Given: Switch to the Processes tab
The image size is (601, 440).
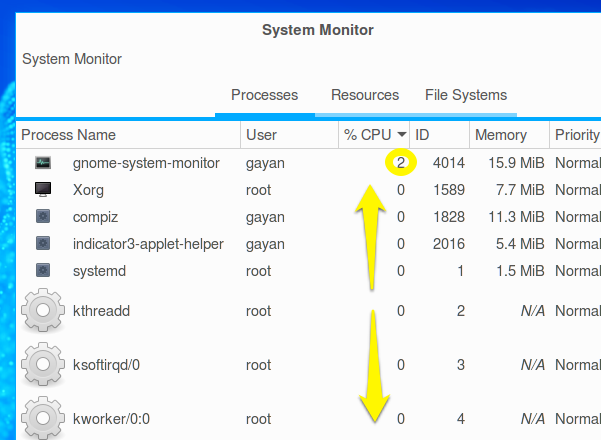Looking at the screenshot, I should pyautogui.click(x=264, y=95).
